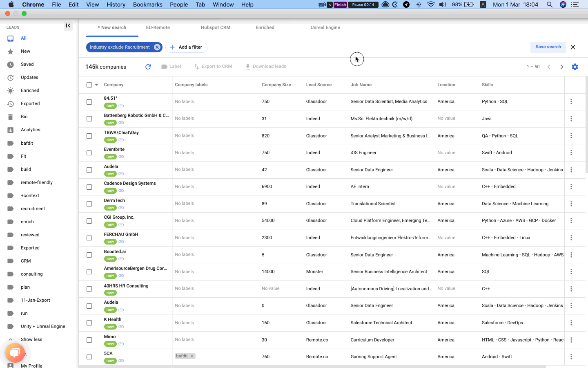
Task: Go to next page of results
Action: [562, 67]
